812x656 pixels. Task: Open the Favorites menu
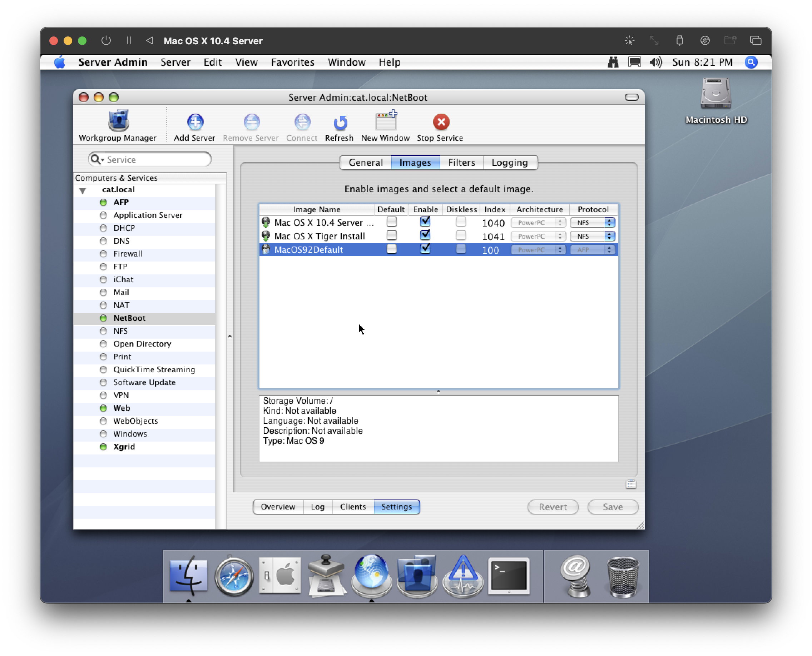[292, 62]
